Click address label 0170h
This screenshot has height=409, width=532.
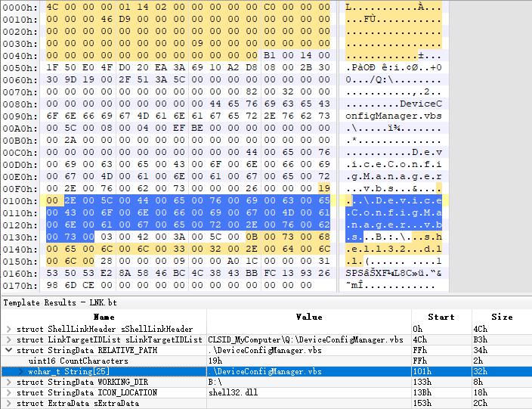tap(20, 286)
